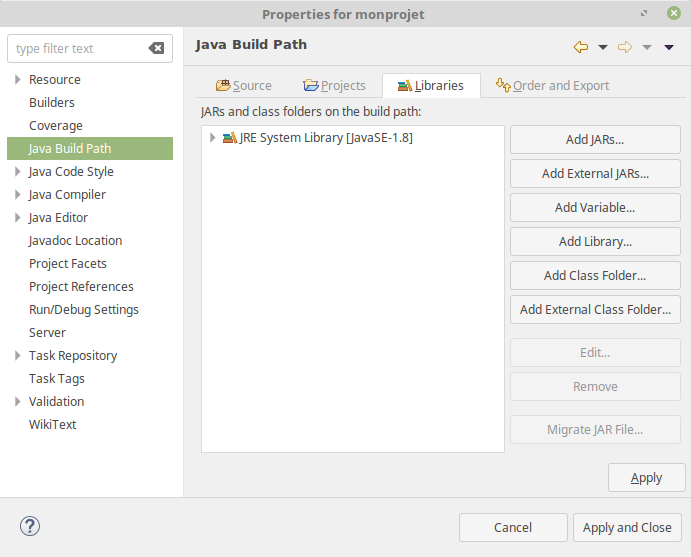The height and width of the screenshot is (557, 691).
Task: Select Java Build Path in the tree
Action: (x=90, y=149)
